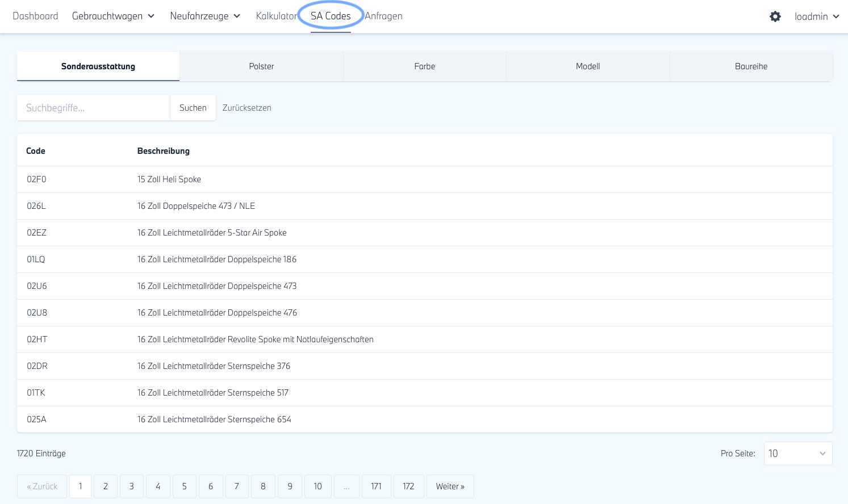Expand the Neufahrzeuge dropdown menu
Screen dimensions: 848x504
click(205, 16)
